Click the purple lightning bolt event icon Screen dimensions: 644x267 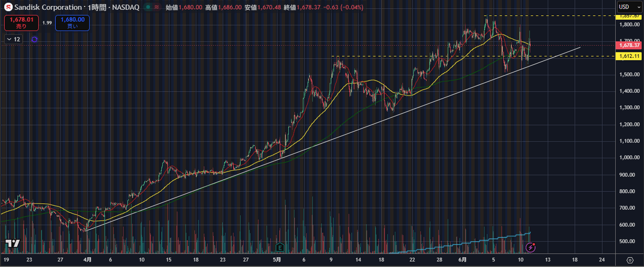click(531, 247)
